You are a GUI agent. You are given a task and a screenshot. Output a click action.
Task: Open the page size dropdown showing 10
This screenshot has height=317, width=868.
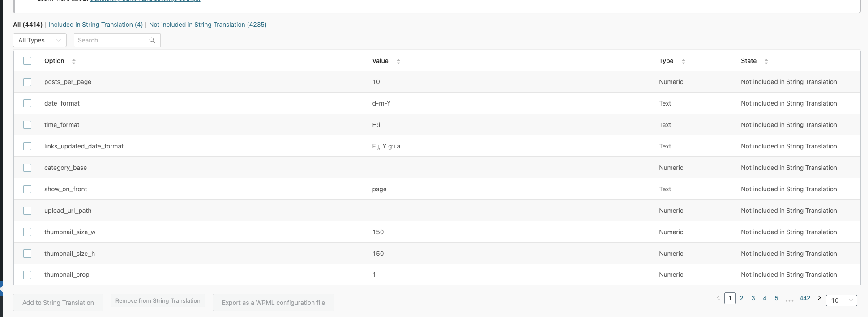pos(841,300)
